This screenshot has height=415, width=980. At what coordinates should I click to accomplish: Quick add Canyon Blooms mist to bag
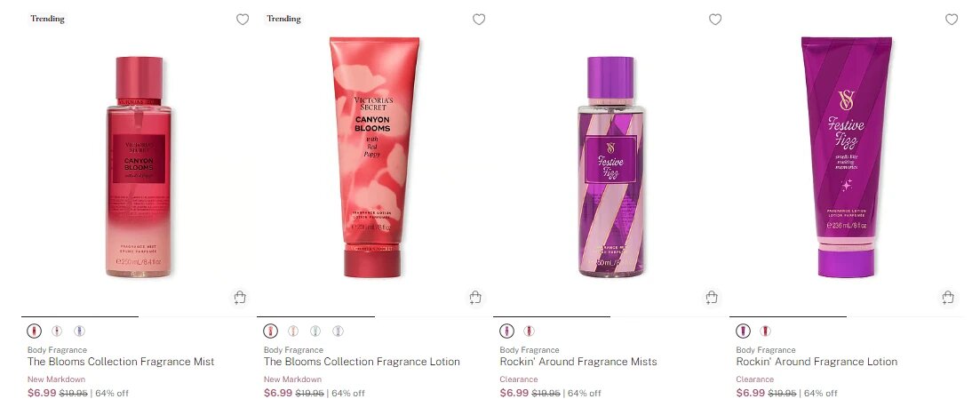239,298
